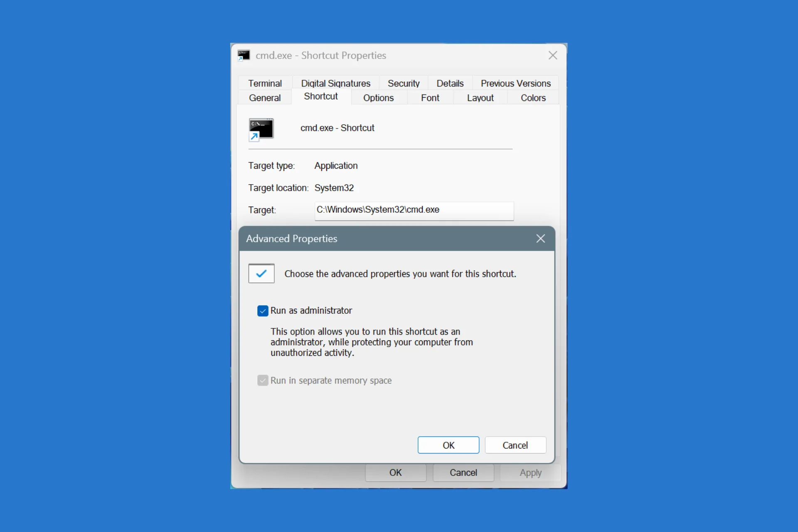Screen dimensions: 798x532
Task: Open the Digital Signatures tab
Action: coord(335,83)
